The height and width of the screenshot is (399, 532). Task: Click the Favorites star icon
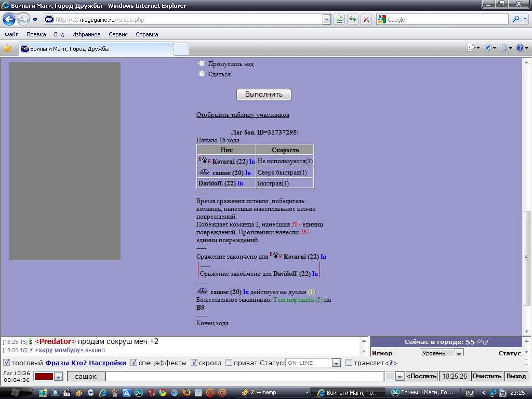point(7,48)
